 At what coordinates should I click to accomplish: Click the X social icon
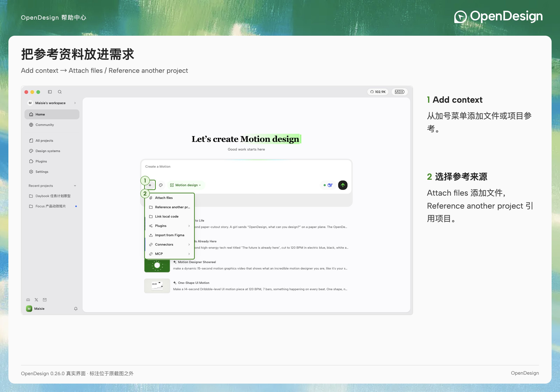pyautogui.click(x=36, y=300)
